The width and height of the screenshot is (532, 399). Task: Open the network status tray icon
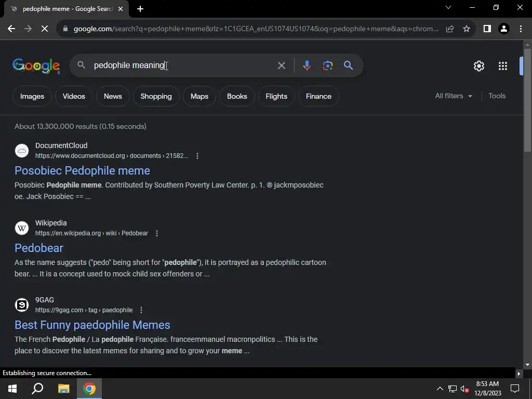[453, 389]
